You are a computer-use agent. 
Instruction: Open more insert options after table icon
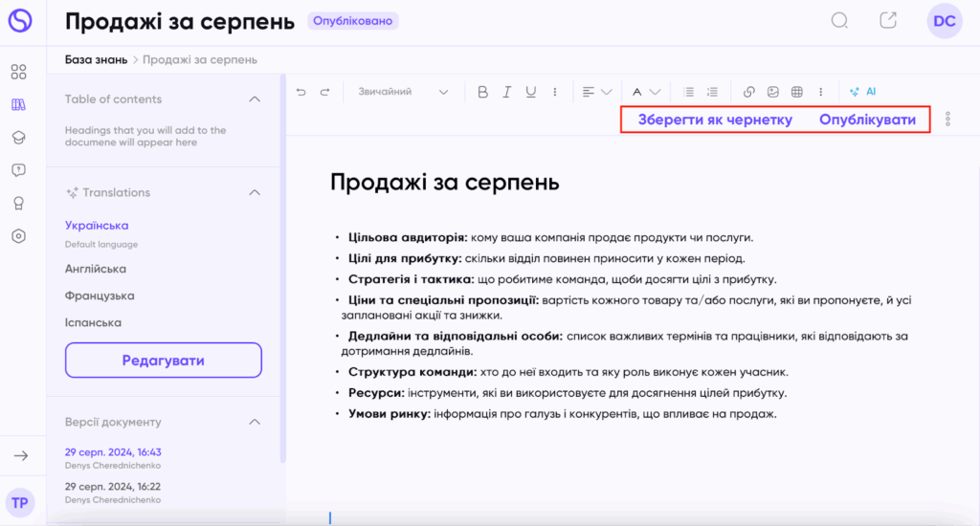pyautogui.click(x=820, y=92)
